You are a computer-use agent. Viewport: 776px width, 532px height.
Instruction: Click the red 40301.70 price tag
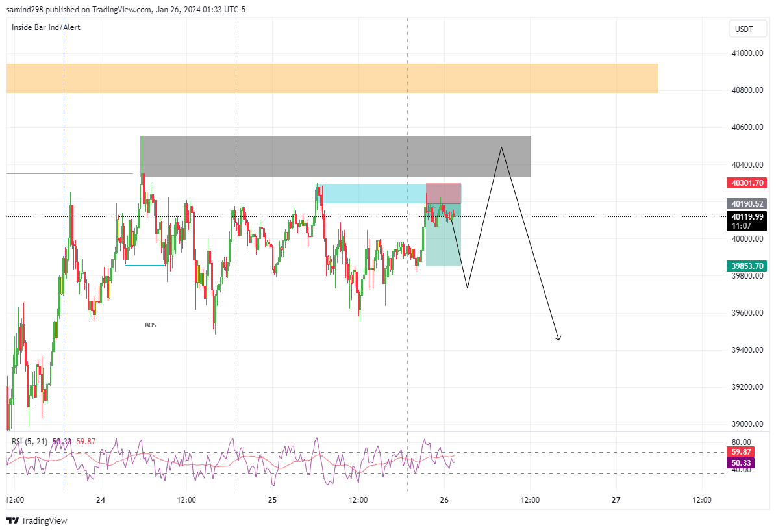point(746,184)
